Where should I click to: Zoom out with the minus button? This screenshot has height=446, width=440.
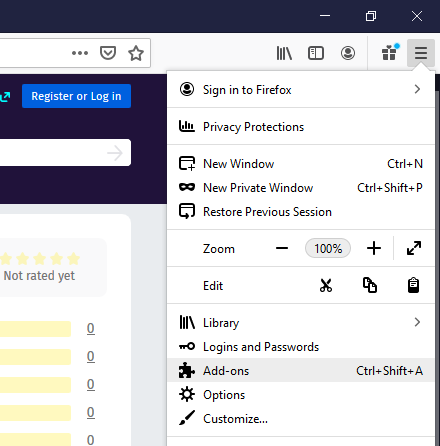click(x=282, y=248)
